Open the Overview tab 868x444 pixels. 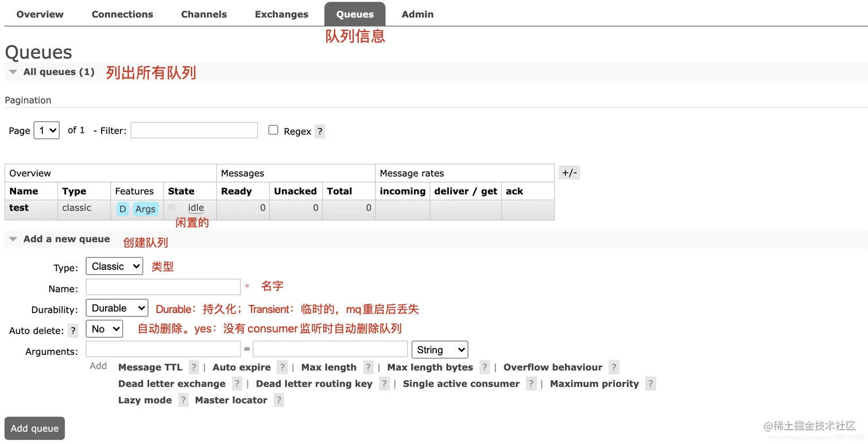(40, 14)
